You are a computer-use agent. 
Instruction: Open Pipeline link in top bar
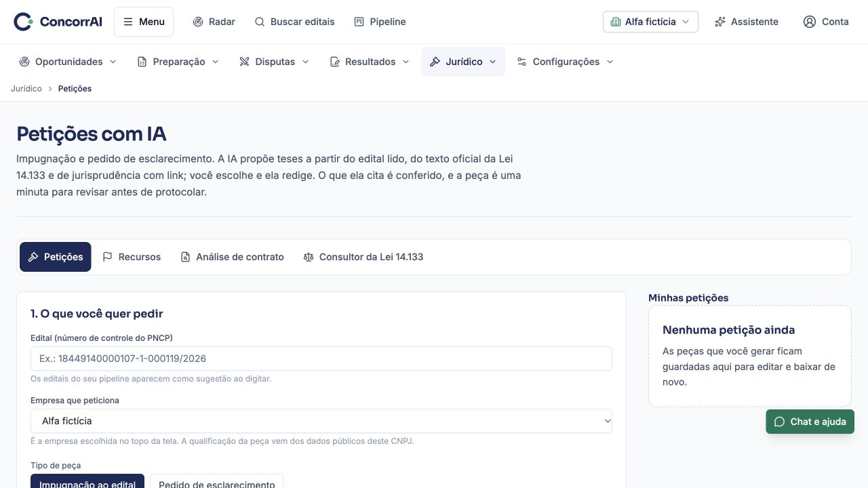(x=380, y=22)
